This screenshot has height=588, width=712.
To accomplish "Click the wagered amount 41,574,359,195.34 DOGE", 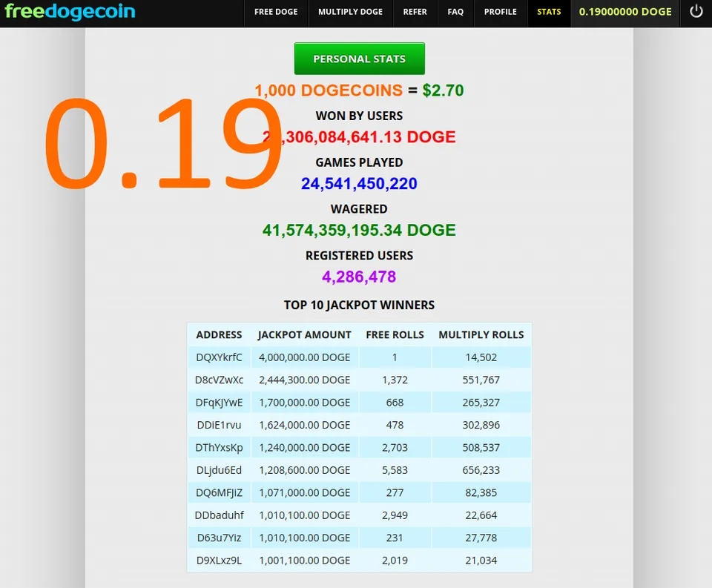I will click(359, 230).
